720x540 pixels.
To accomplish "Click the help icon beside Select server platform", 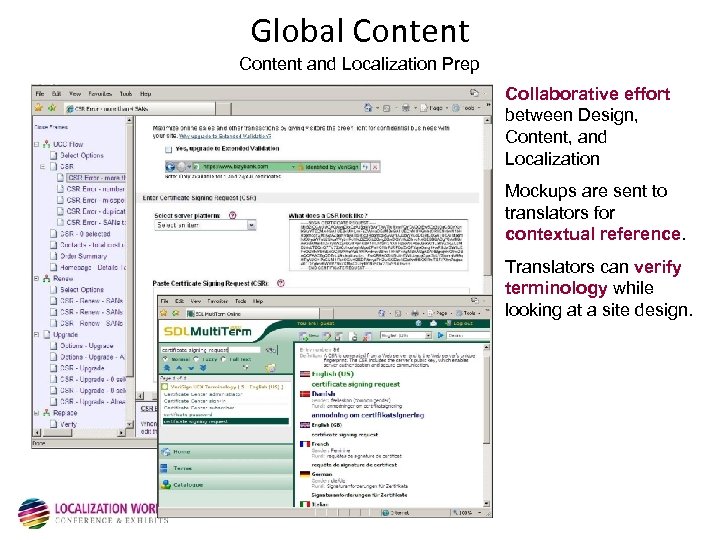I will click(x=233, y=215).
